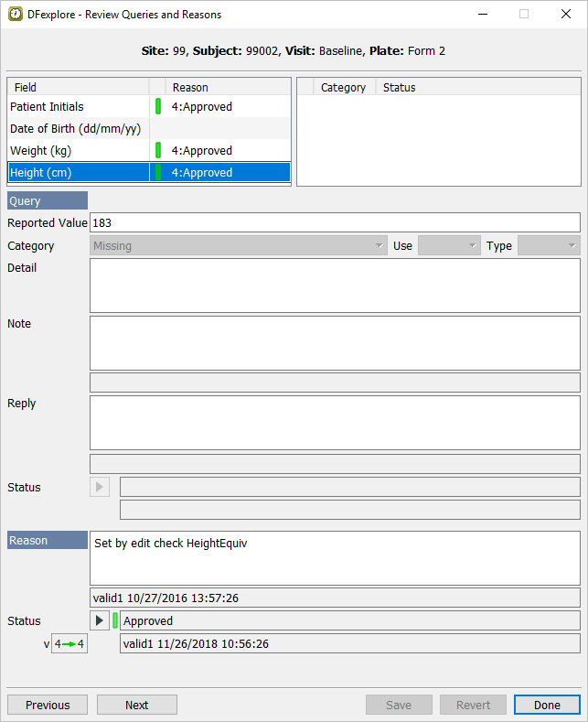Open the Type dropdown
This screenshot has height=722, width=588.
(548, 246)
